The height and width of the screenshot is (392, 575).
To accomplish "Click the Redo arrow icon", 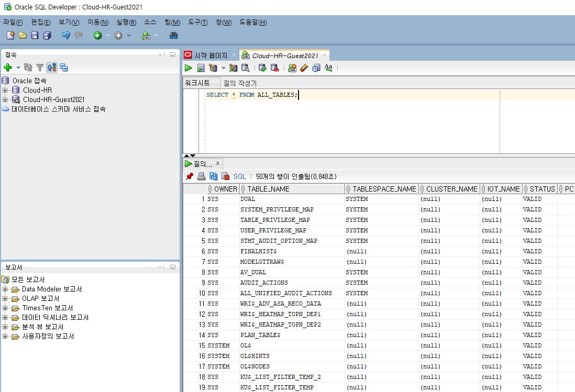I will [x=79, y=35].
